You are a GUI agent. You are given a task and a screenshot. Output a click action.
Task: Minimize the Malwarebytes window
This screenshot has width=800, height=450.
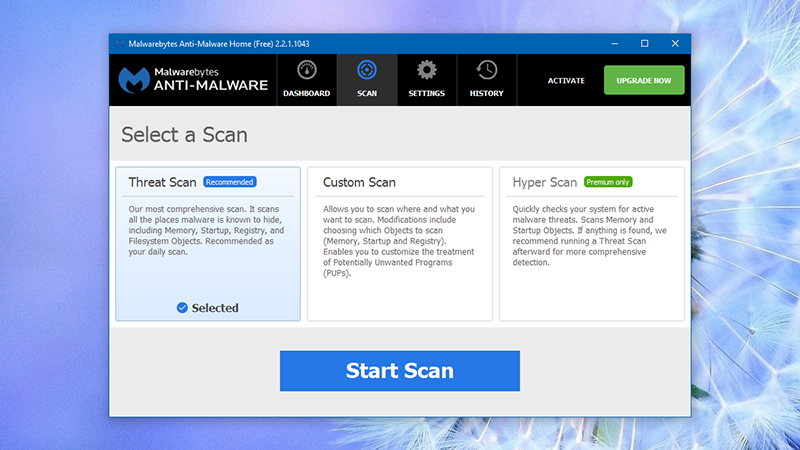pyautogui.click(x=615, y=44)
